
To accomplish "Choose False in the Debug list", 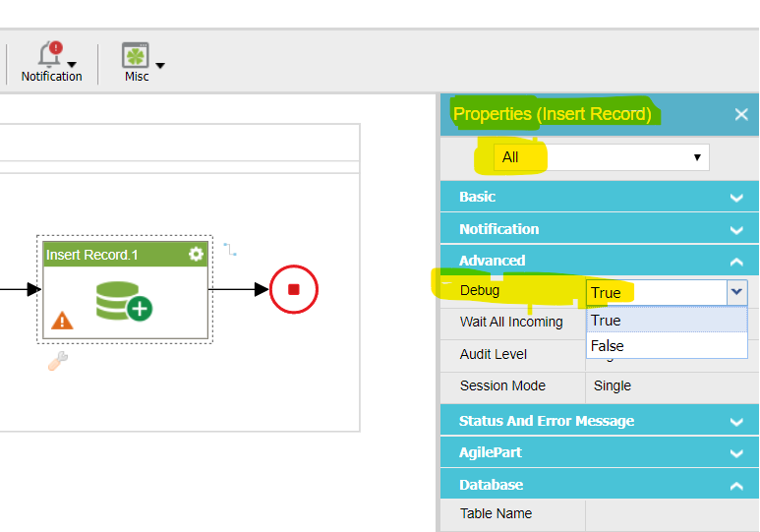I will 666,346.
